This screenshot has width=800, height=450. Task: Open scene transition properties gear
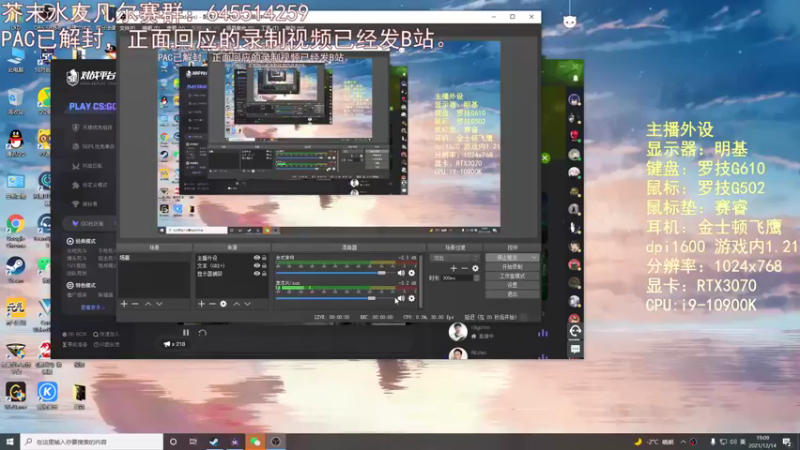coord(476,268)
